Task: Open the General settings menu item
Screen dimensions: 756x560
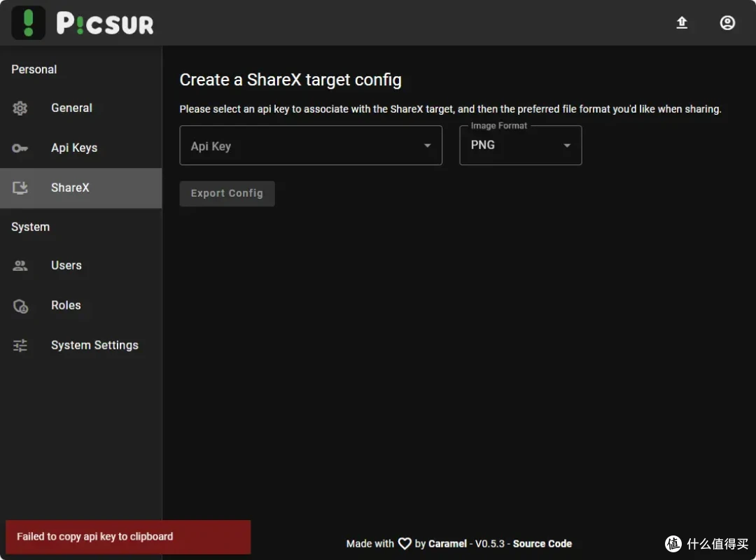Action: tap(81, 108)
